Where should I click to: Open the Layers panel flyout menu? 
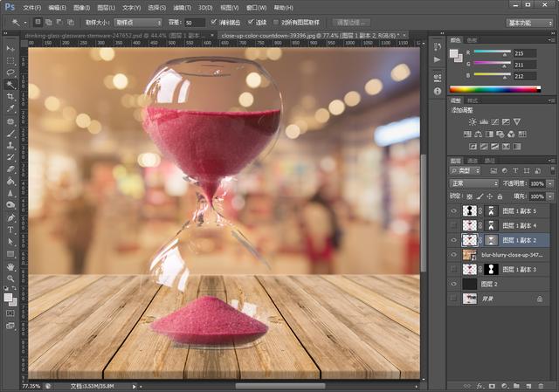pyautogui.click(x=552, y=161)
